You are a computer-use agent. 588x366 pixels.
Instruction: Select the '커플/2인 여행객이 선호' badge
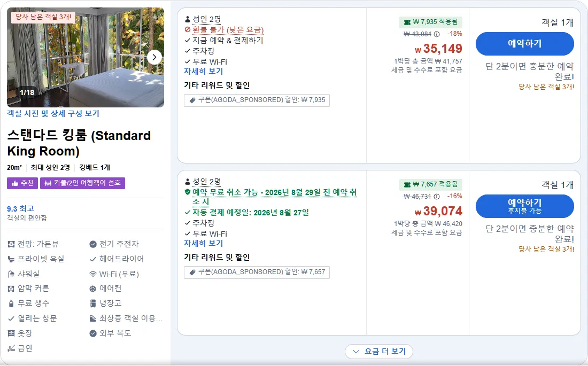[82, 183]
